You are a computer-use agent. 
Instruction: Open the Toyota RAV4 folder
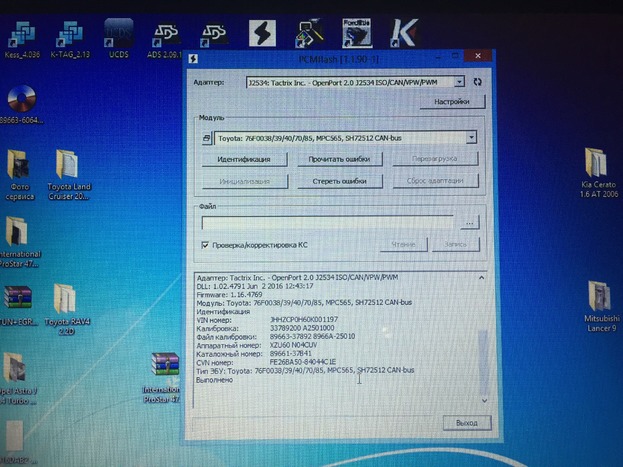point(64,298)
